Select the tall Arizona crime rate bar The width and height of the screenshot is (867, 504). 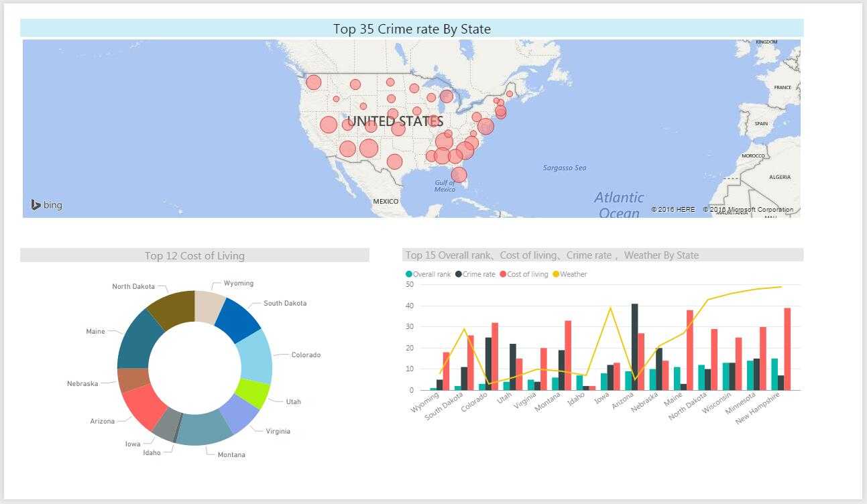[x=635, y=346]
